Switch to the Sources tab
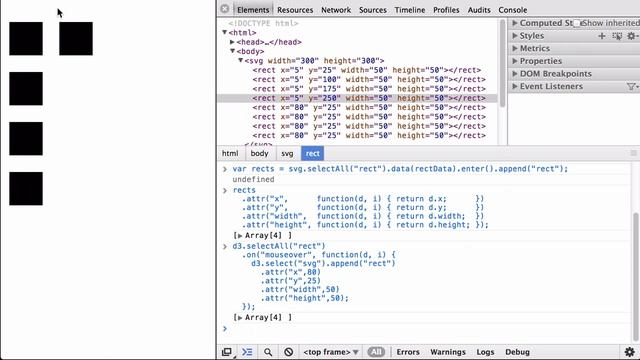This screenshot has height=360, width=640. click(372, 10)
